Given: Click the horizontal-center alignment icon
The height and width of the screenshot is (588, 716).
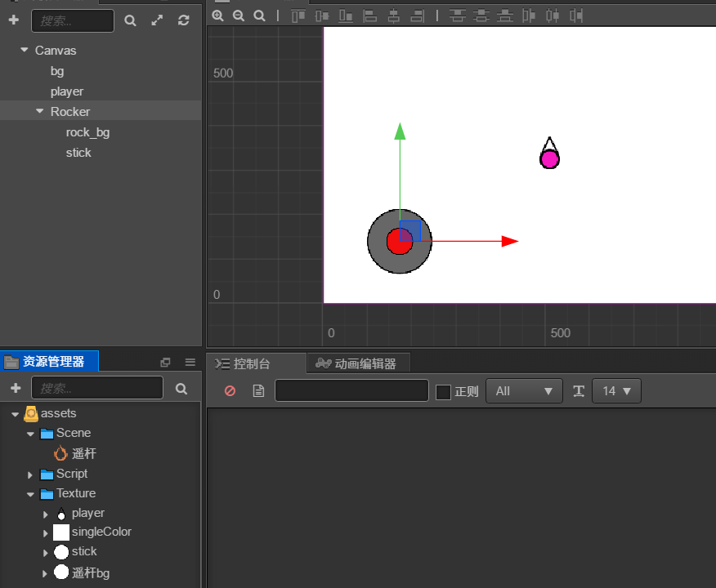Looking at the screenshot, I should [393, 15].
